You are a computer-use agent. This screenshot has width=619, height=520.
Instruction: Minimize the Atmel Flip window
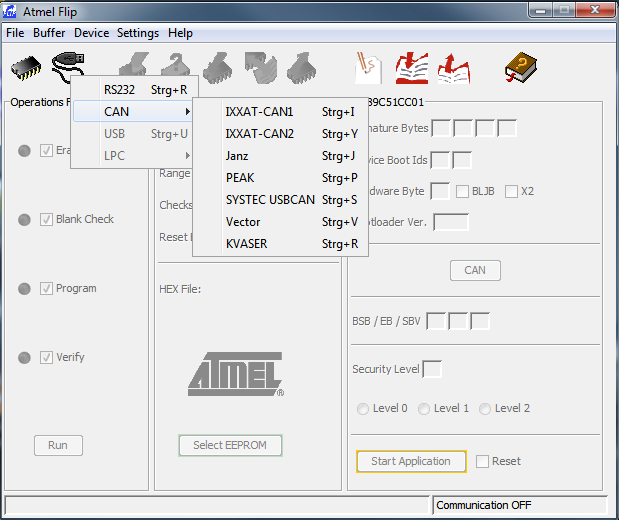click(540, 11)
